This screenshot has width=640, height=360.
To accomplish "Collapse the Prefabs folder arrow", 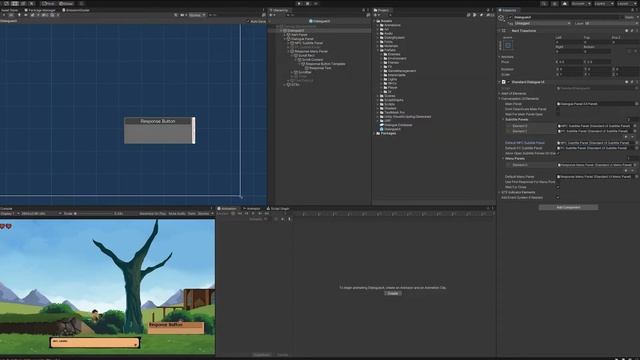I will [378, 50].
